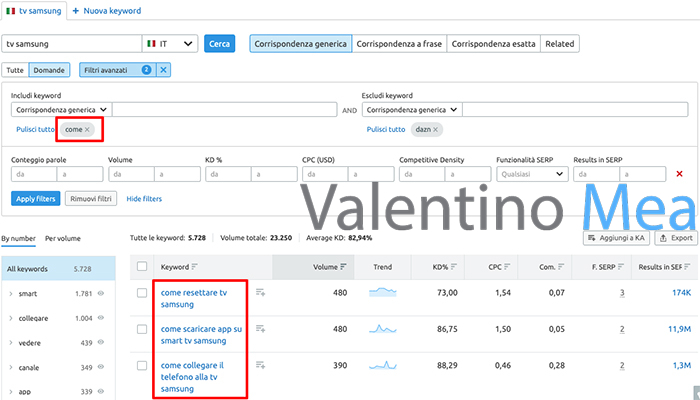The height and width of the screenshot is (400, 700).
Task: Click 'Pulisci tutto' under Includi keyword
Action: [x=36, y=129]
